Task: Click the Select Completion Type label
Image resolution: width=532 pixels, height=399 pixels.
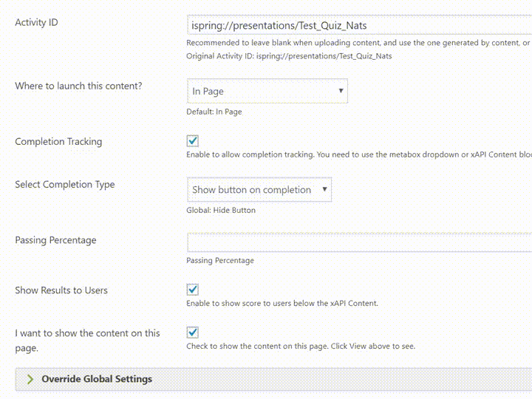Action: pyautogui.click(x=65, y=185)
